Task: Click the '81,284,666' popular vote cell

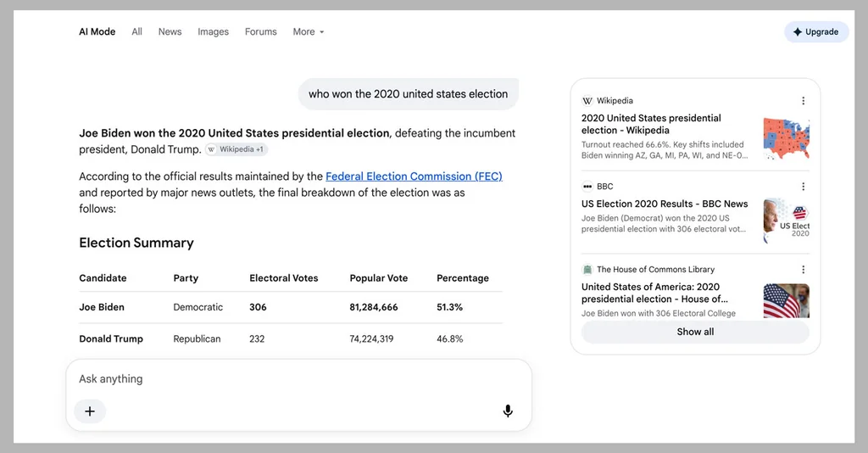Action: (374, 307)
